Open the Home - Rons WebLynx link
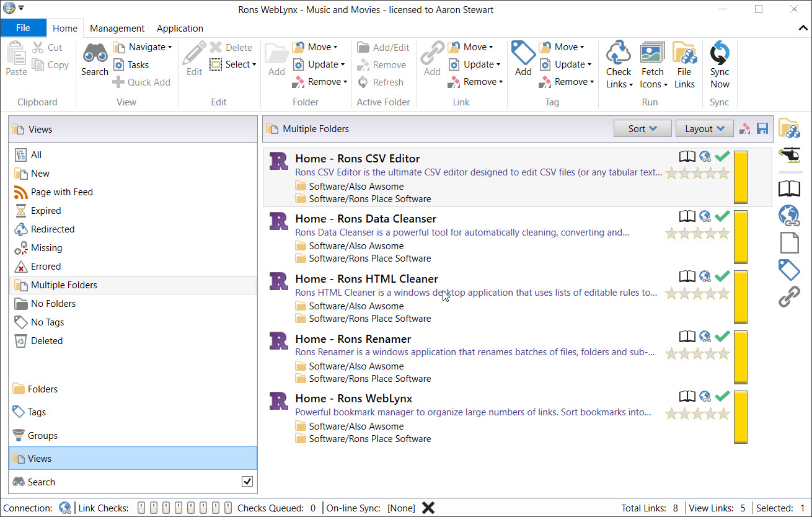 (x=354, y=399)
